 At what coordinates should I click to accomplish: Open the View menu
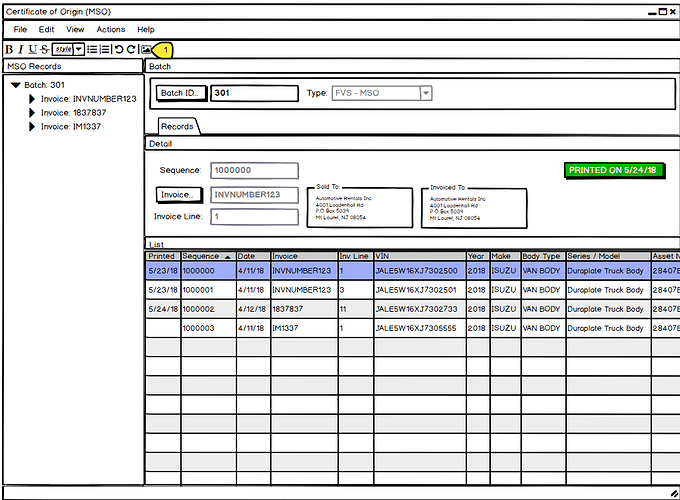75,29
